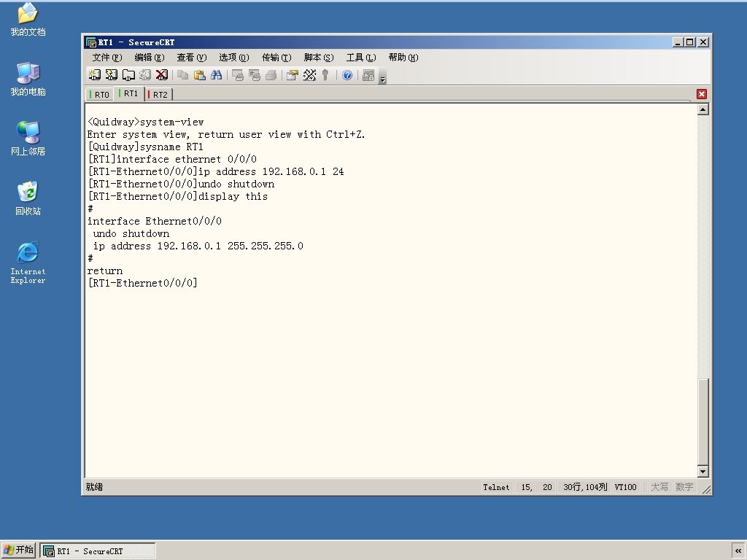Open the 脚本(S) menu
This screenshot has width=747, height=560.
point(319,58)
